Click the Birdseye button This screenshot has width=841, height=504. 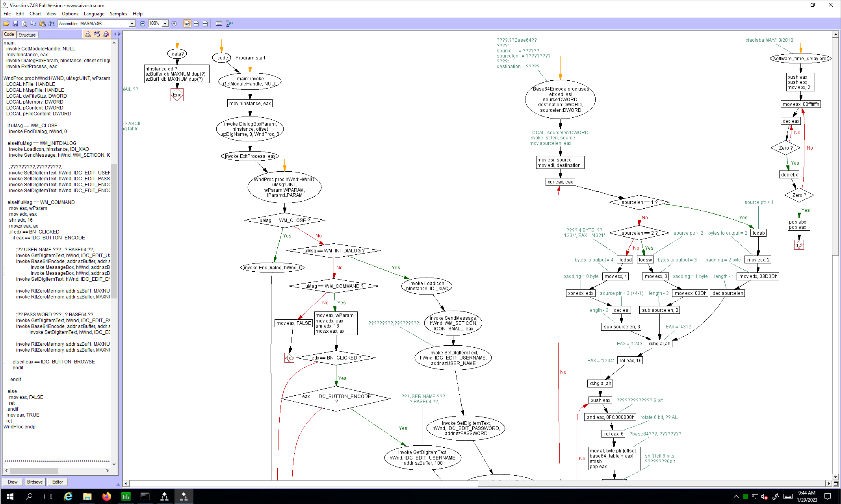click(35, 482)
